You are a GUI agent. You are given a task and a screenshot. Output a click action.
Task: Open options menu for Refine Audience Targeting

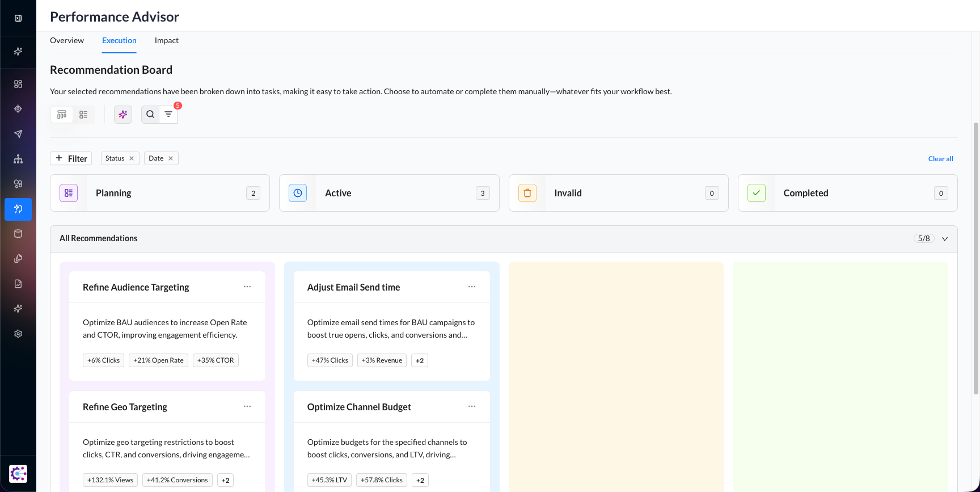(x=247, y=287)
